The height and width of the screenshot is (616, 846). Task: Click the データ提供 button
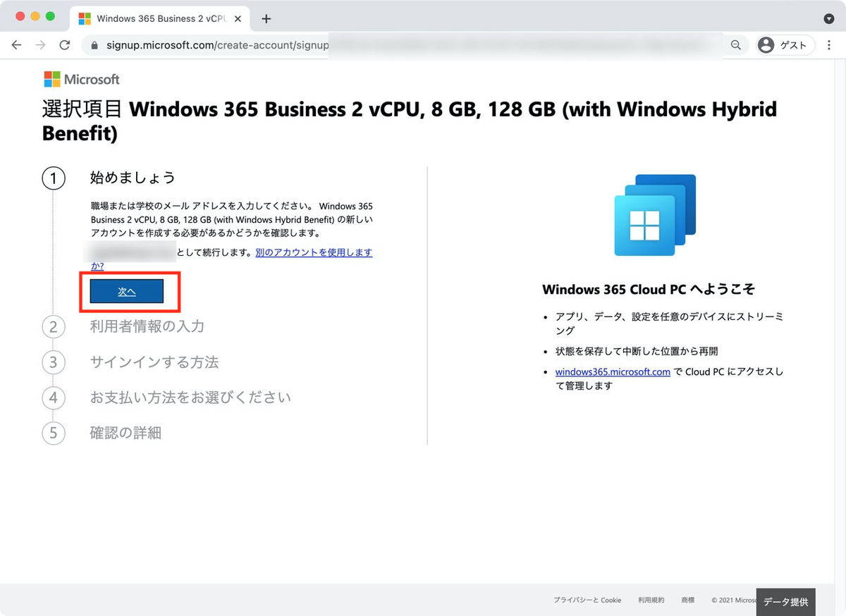[786, 602]
